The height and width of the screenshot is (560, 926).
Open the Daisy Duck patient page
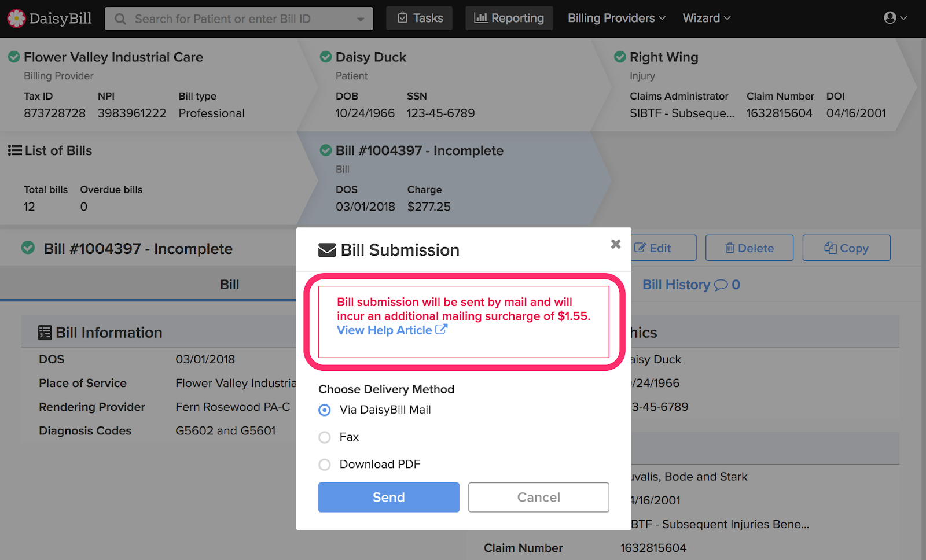(371, 57)
